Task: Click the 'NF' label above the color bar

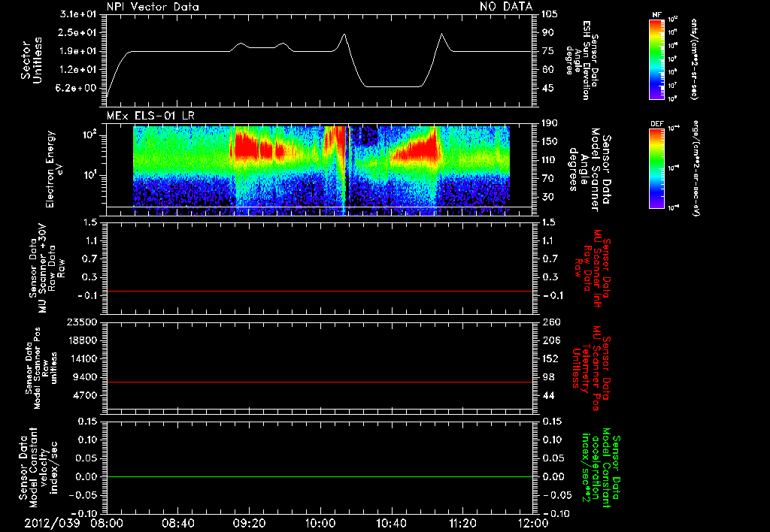Action: (656, 16)
